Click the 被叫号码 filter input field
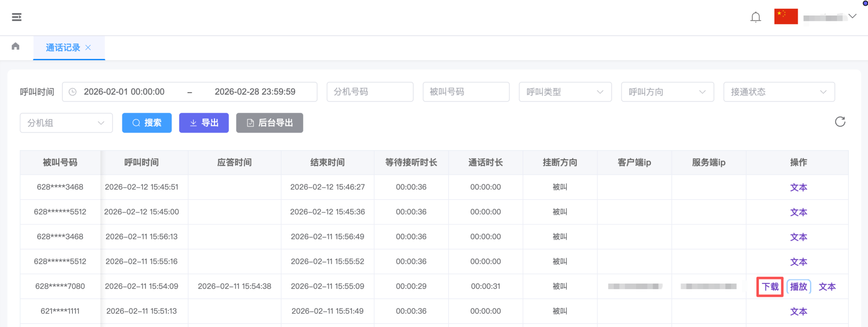Screen dimensions: 868x327 [466, 92]
